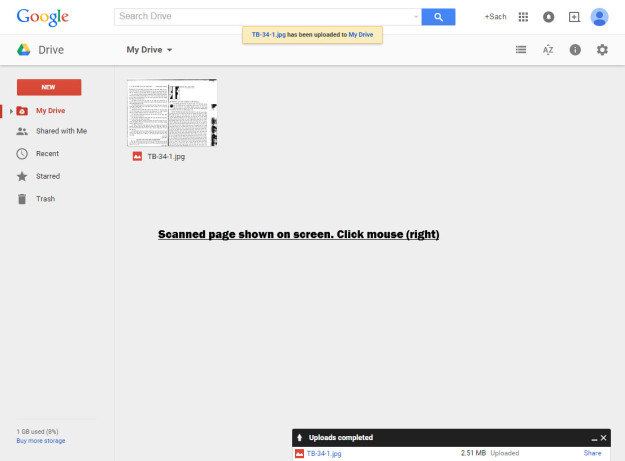
Task: Click Buy more storage link
Action: [x=42, y=440]
